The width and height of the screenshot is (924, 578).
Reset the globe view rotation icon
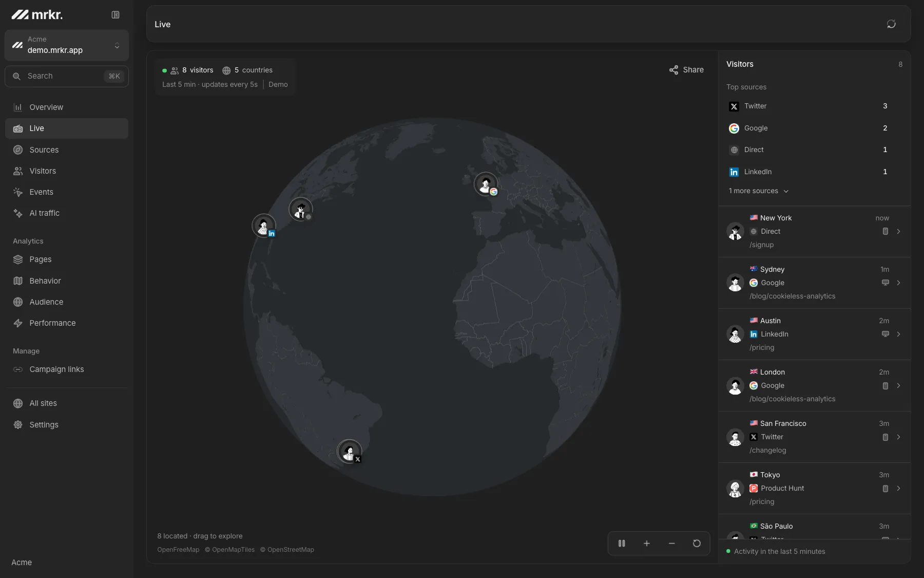click(697, 544)
